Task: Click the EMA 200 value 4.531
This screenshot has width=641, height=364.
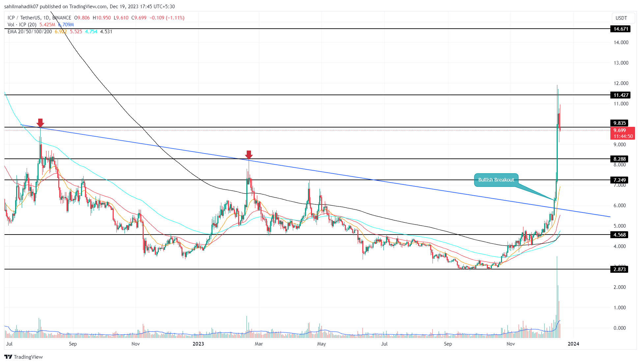Action: [x=106, y=32]
